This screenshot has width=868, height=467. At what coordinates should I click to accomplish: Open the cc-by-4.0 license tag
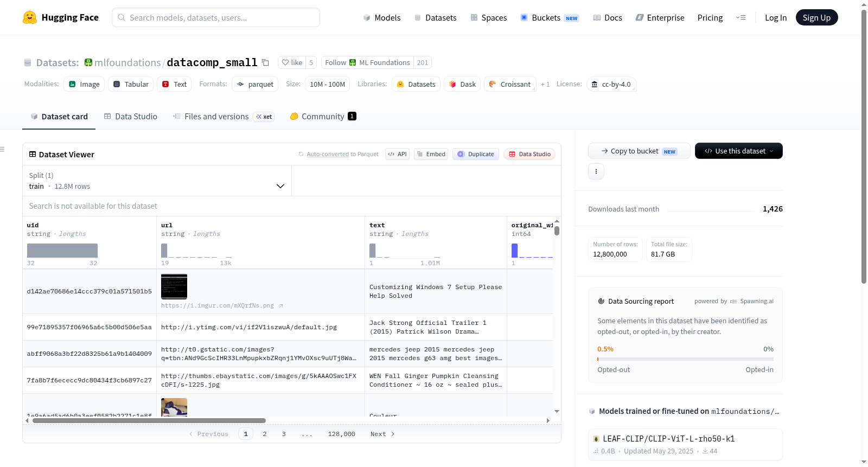(611, 84)
